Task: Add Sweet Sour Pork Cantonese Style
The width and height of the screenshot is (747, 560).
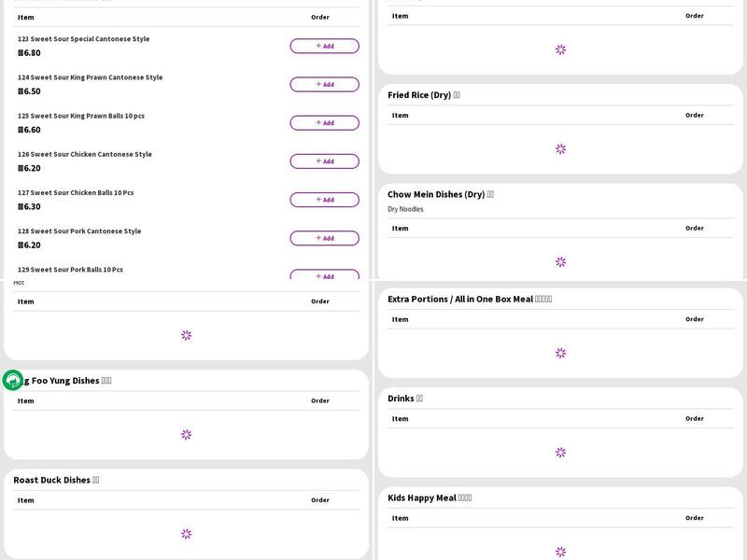Action: click(324, 238)
